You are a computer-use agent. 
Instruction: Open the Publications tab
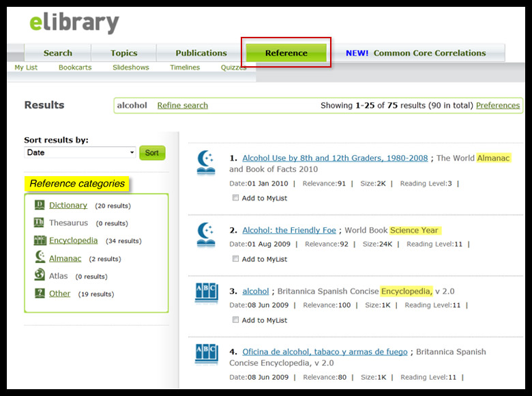click(201, 53)
